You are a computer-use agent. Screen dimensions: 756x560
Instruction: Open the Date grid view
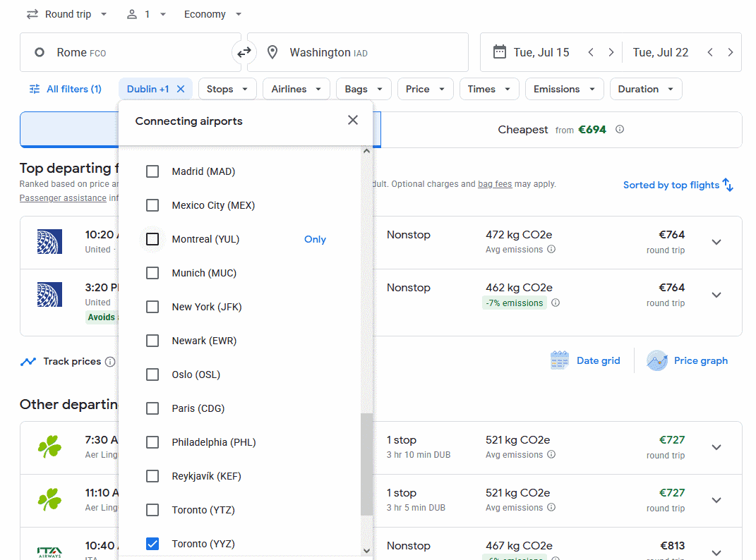585,360
